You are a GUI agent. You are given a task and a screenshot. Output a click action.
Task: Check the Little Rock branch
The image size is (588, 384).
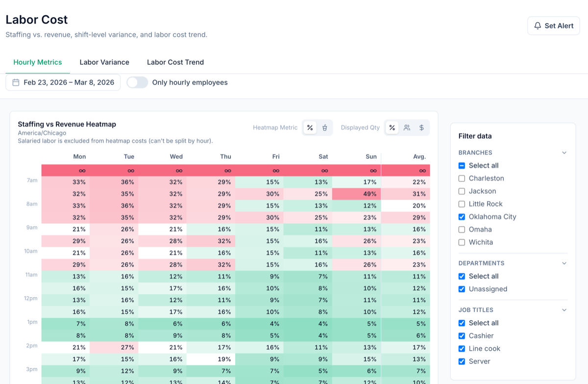[x=462, y=204]
